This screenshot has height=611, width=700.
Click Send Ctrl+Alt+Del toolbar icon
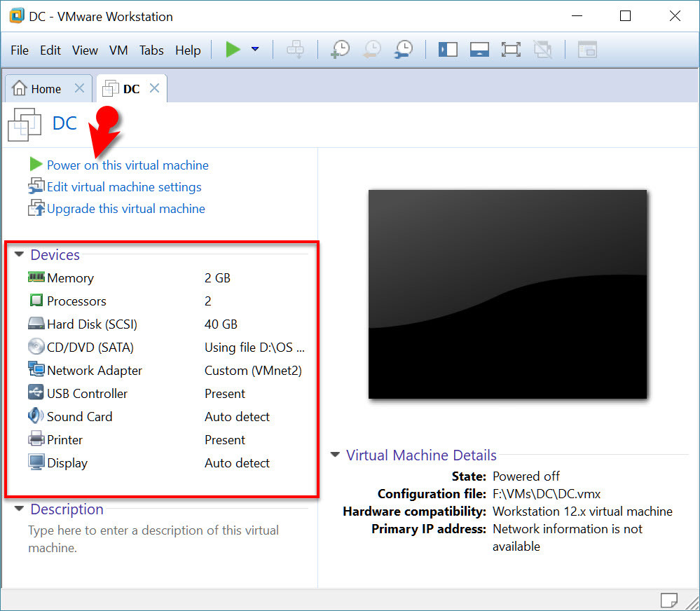pos(295,50)
